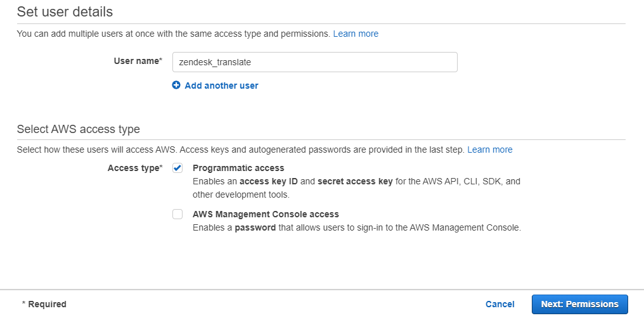644x318 pixels.
Task: Click the plus icon beside Add another user
Action: pyautogui.click(x=176, y=86)
